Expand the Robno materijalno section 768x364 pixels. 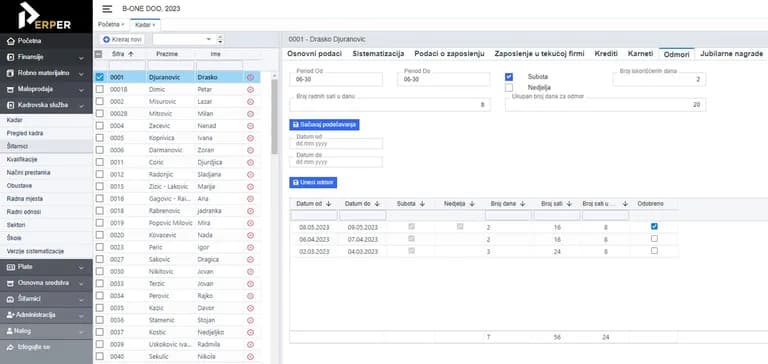click(x=46, y=73)
